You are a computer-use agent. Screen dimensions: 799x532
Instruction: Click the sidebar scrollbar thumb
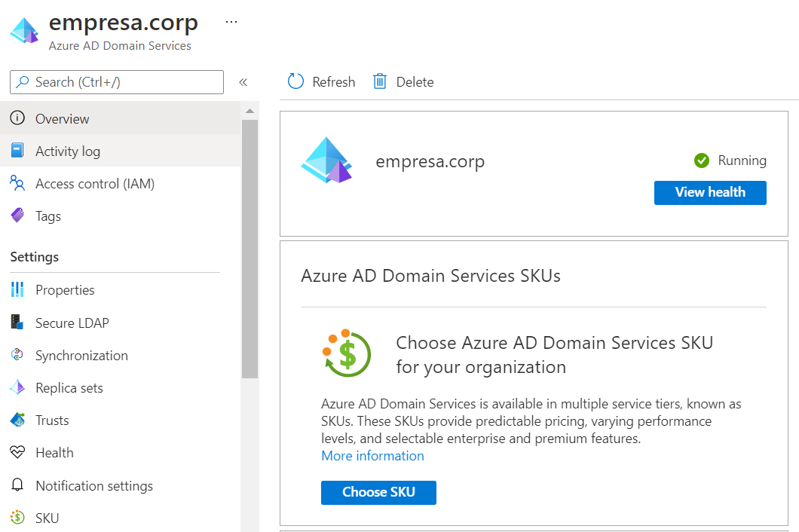coord(249,249)
